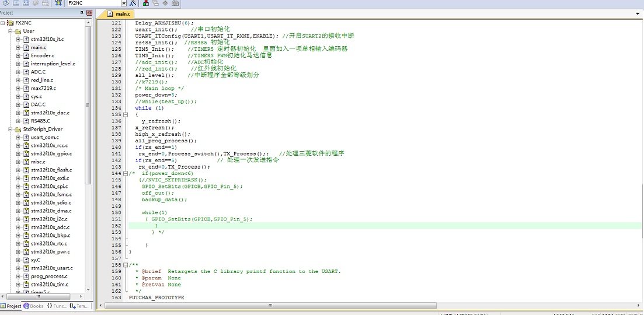Image resolution: width=644 pixels, height=315 pixels.
Task: Select red_line.c in project tree
Action: (x=42, y=80)
